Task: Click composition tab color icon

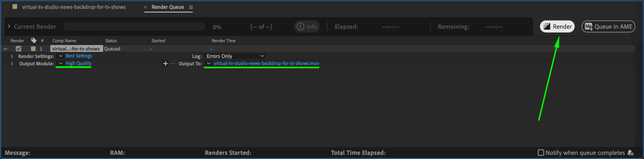Action: click(x=14, y=7)
